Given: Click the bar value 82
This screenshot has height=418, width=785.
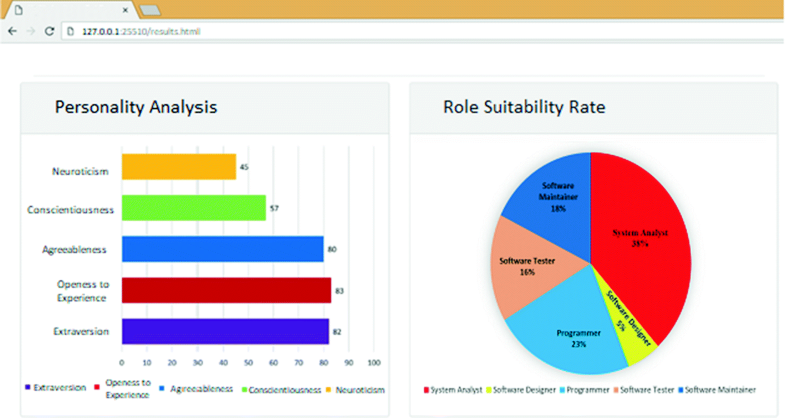Looking at the screenshot, I should [337, 332].
